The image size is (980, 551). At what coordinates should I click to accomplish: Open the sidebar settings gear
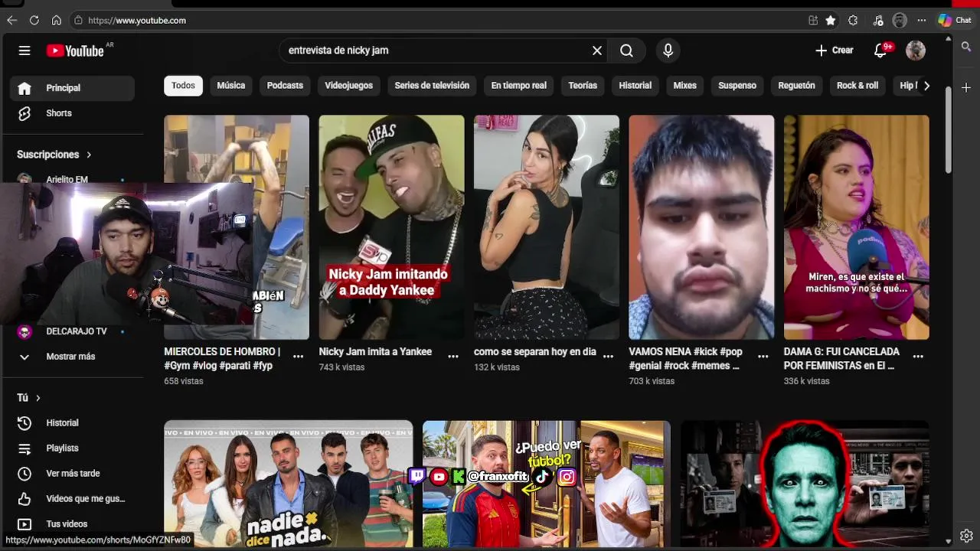pos(966,536)
